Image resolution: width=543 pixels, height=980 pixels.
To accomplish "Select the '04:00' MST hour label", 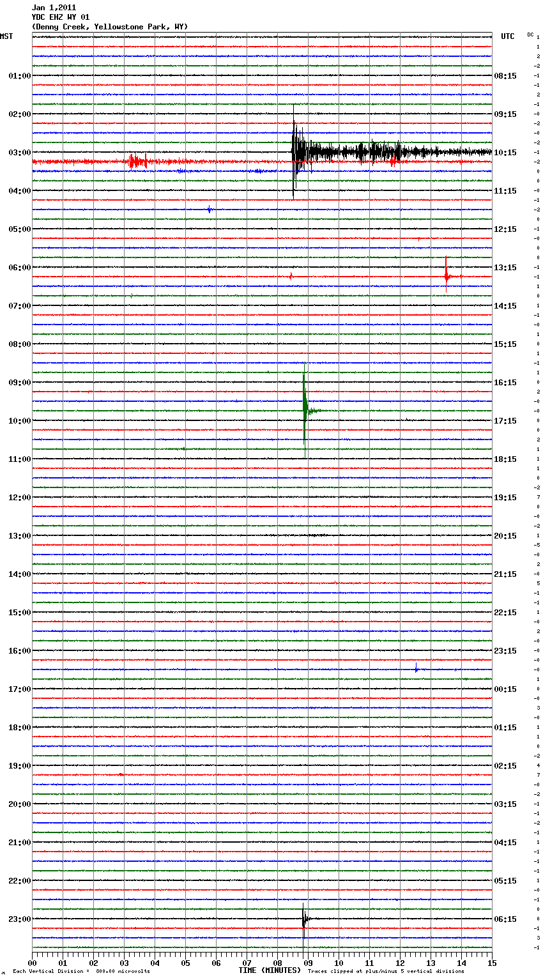I will pos(19,191).
